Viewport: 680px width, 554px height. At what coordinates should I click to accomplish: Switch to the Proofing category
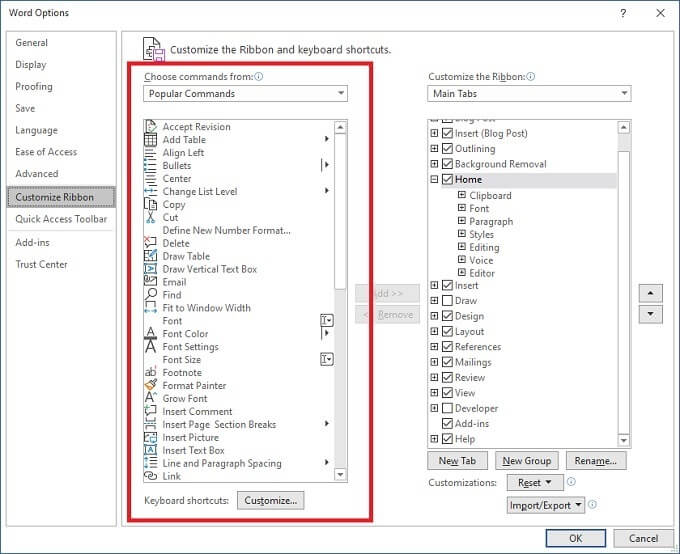(34, 86)
